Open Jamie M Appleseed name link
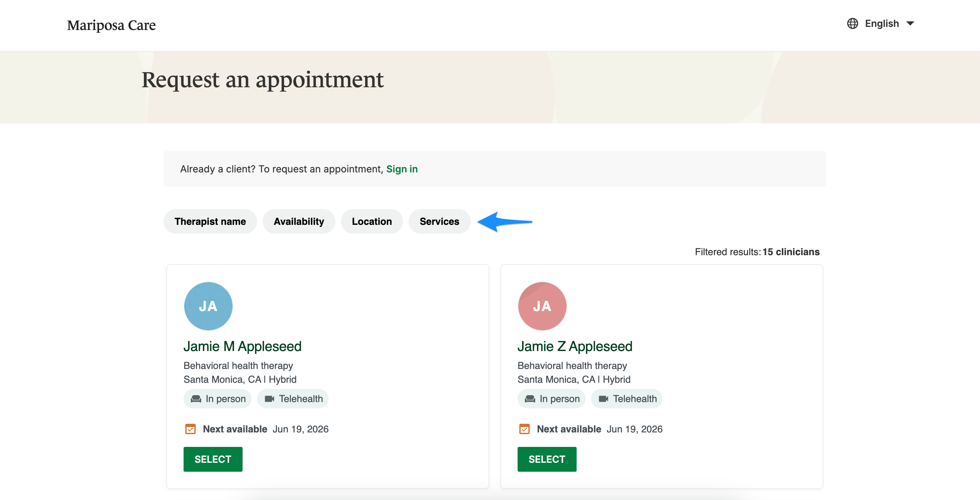 pyautogui.click(x=242, y=346)
